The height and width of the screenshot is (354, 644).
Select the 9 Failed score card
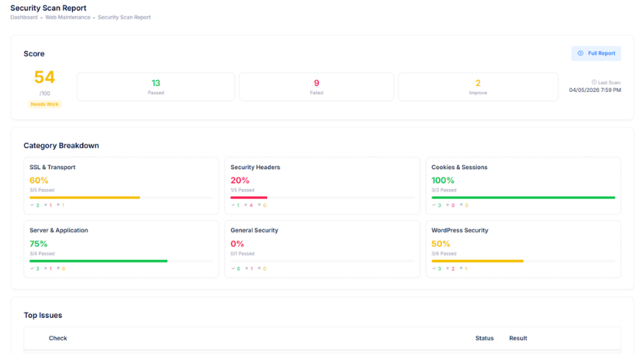click(x=316, y=87)
